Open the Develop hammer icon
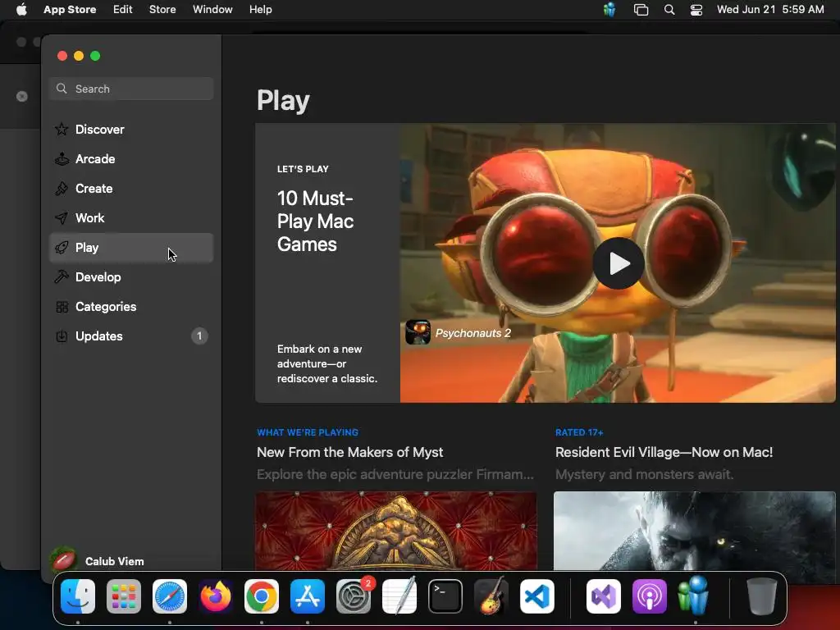The image size is (840, 630). (x=62, y=277)
